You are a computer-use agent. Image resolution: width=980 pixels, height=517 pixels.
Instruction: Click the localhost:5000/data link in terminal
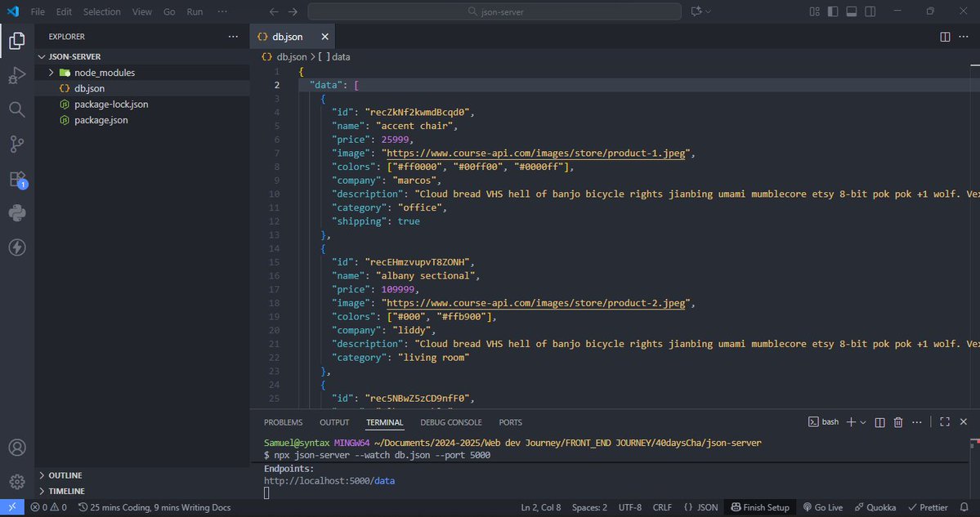pos(326,480)
